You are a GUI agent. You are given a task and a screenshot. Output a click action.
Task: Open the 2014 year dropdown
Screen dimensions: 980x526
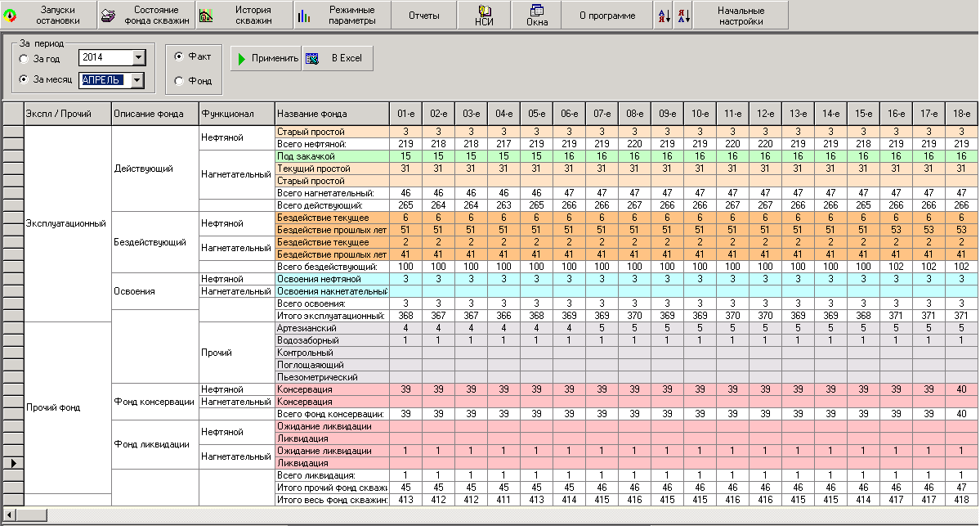[x=139, y=57]
